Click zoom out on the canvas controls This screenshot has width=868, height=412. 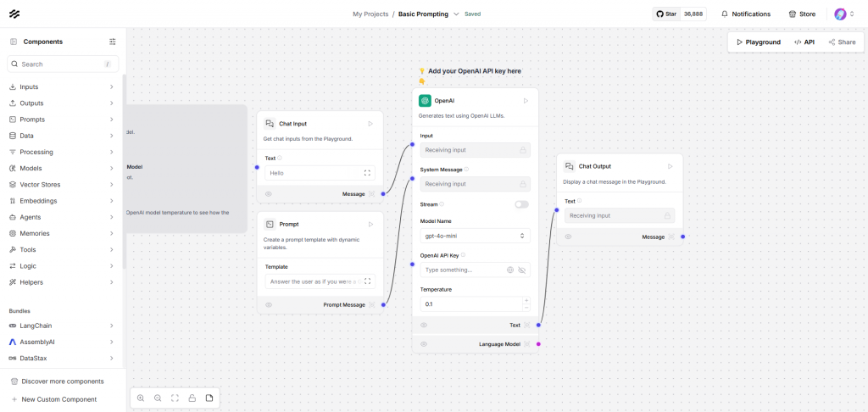click(158, 398)
